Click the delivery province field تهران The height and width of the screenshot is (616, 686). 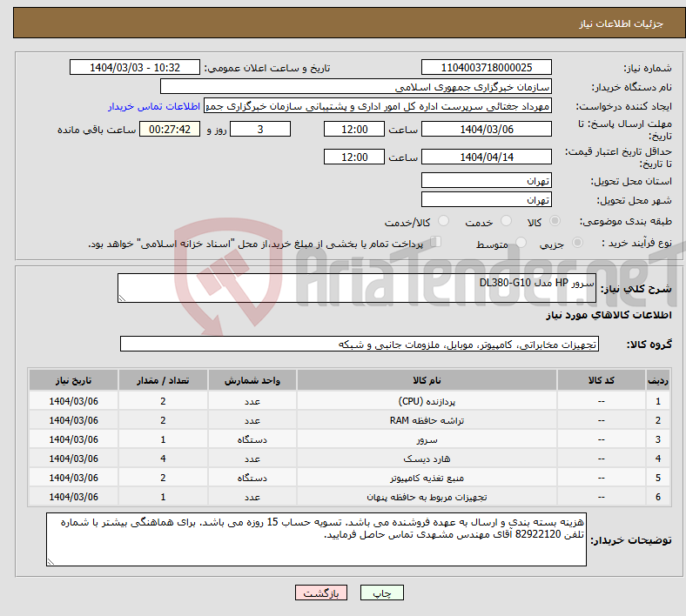click(x=486, y=180)
